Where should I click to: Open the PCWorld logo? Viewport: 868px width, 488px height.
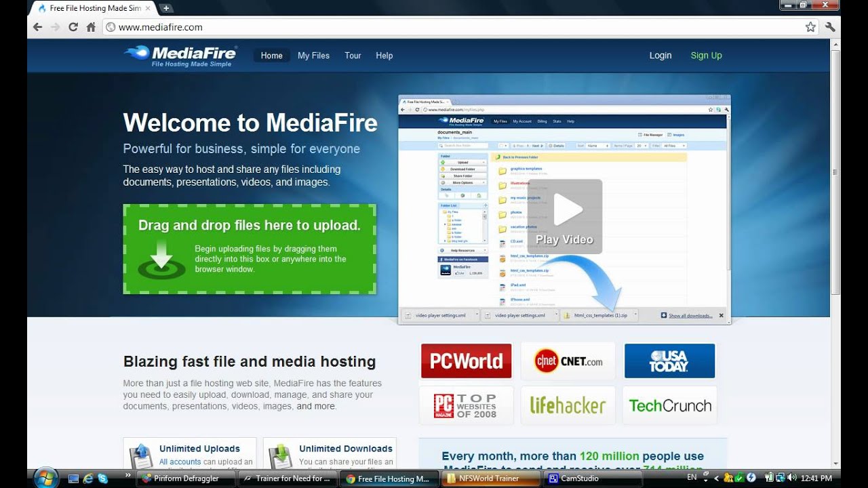[x=467, y=361]
